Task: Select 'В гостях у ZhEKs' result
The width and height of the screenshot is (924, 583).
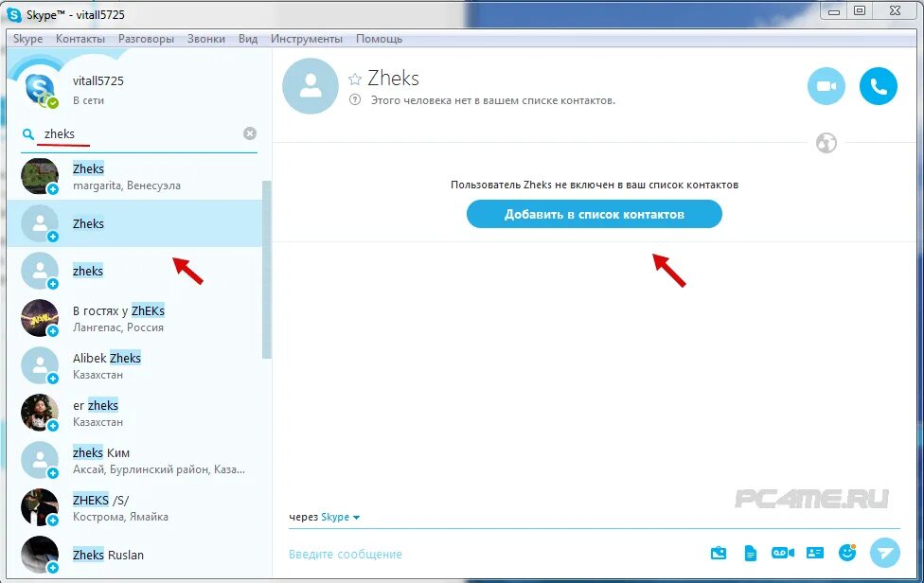Action: (134, 318)
